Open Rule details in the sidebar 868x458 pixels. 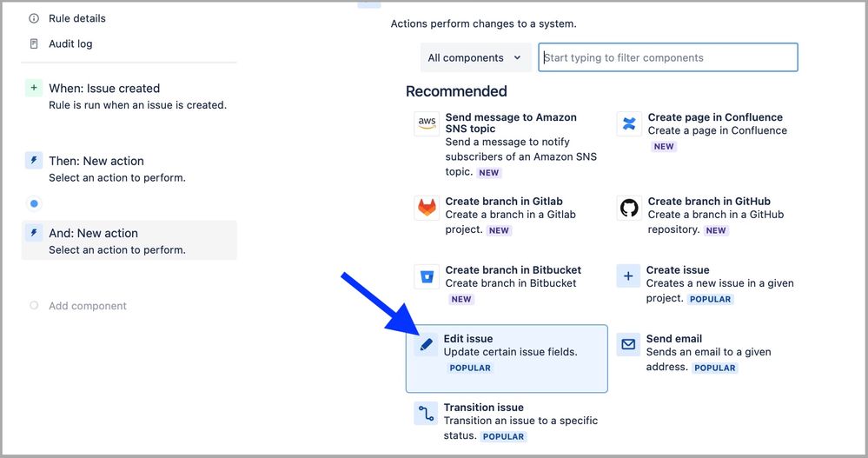click(76, 18)
